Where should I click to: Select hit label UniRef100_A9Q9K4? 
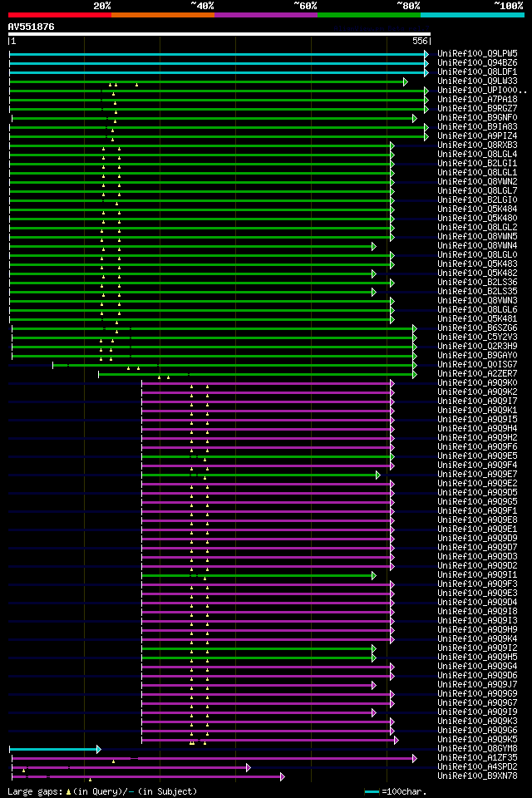point(477,640)
